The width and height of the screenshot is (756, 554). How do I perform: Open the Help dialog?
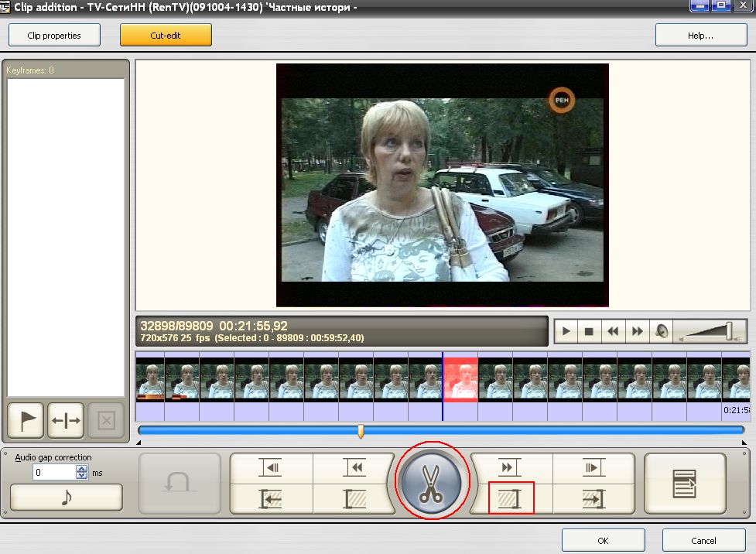coord(700,34)
